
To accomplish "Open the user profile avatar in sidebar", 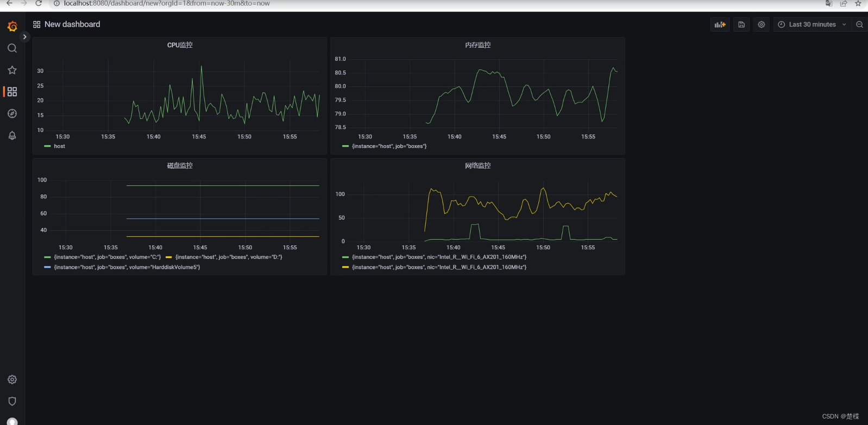I will [12, 421].
